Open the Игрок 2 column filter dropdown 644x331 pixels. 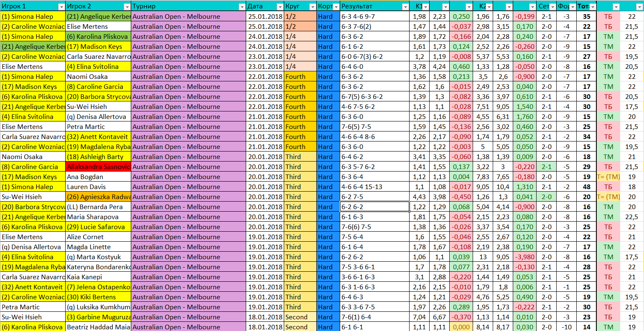pos(127,7)
